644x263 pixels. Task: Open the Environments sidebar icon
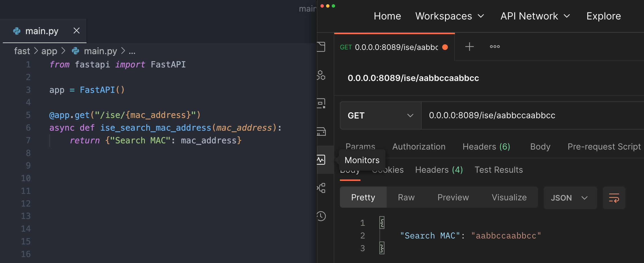321,103
